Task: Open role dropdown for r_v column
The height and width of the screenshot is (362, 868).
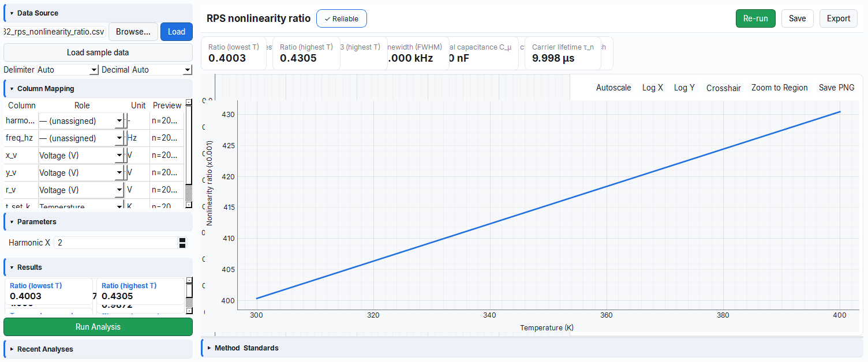Action: tap(81, 190)
